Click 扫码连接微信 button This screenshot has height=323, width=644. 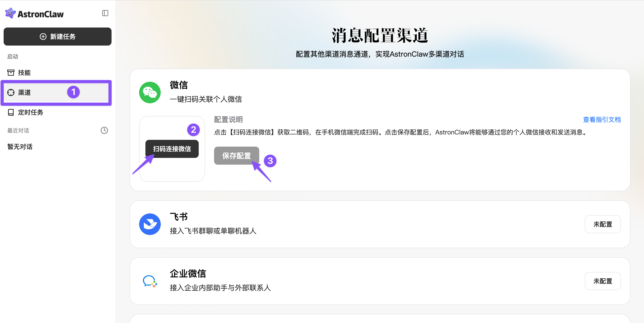[172, 149]
